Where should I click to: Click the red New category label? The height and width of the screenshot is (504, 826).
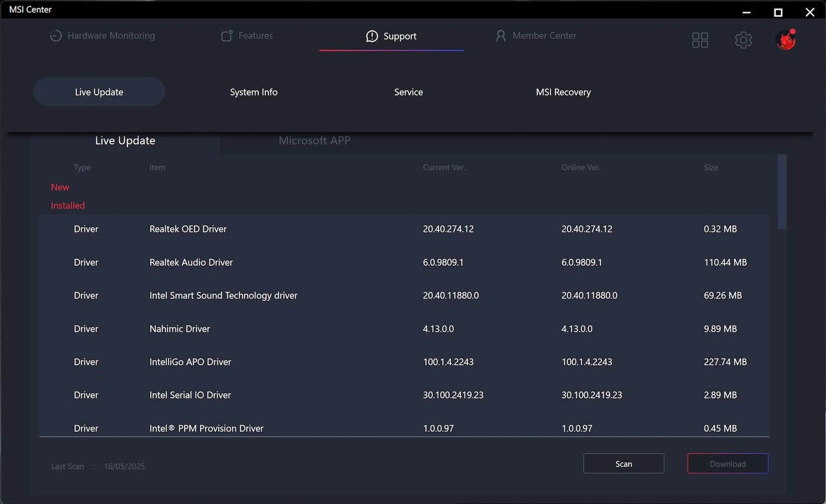click(60, 187)
